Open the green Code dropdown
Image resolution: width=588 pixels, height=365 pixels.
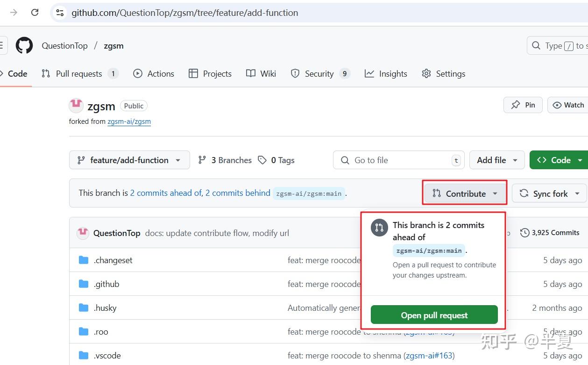pyautogui.click(x=559, y=160)
